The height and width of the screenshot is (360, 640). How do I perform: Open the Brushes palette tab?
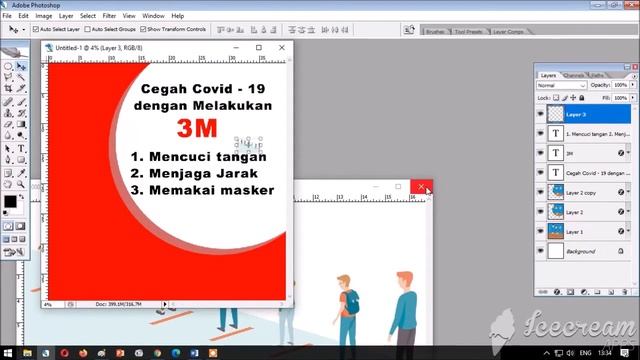(435, 31)
